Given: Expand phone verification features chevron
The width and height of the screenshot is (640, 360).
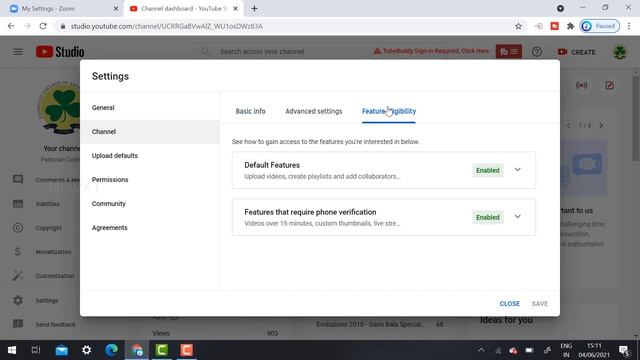Looking at the screenshot, I should pyautogui.click(x=518, y=217).
